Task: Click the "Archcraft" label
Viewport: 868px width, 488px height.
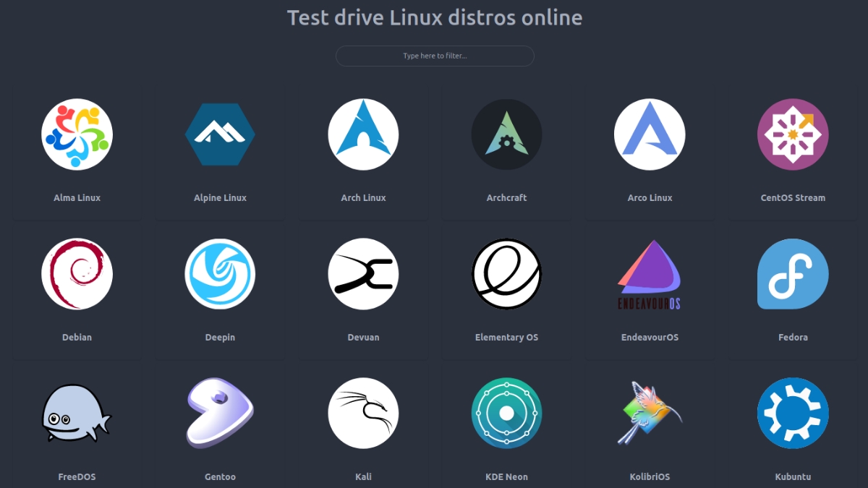Action: tap(506, 197)
